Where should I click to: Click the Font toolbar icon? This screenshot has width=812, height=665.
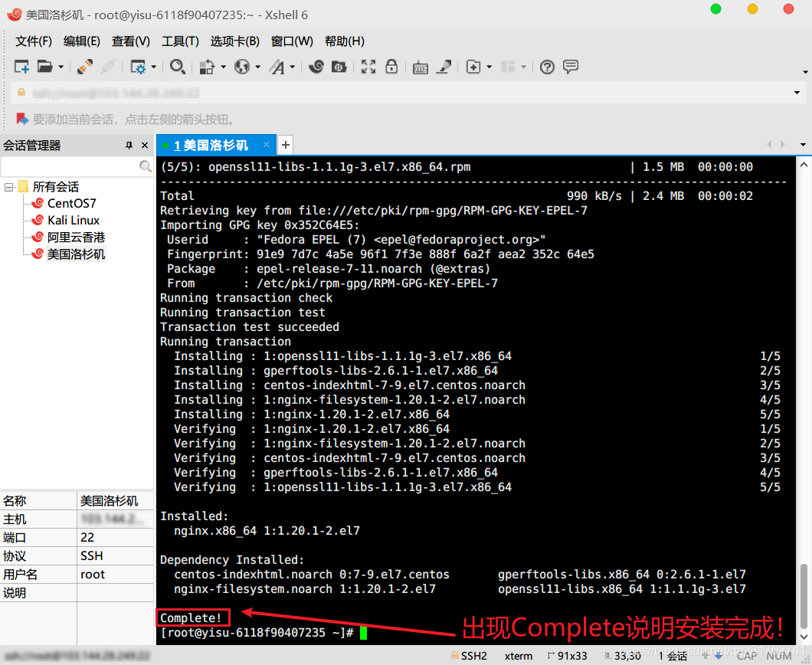tap(277, 67)
